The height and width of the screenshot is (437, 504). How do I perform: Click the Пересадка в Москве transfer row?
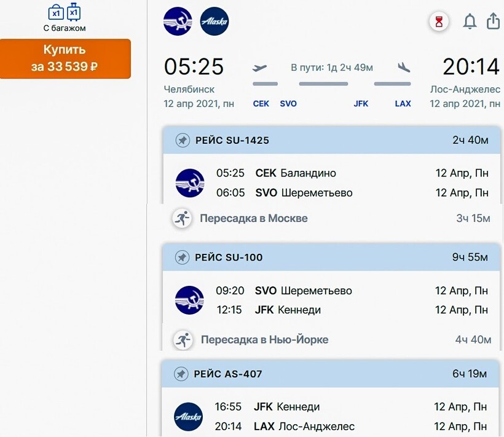[x=332, y=218]
